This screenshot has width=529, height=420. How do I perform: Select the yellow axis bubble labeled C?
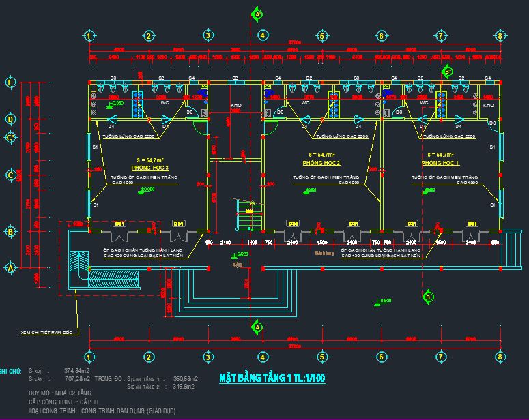tap(10, 175)
